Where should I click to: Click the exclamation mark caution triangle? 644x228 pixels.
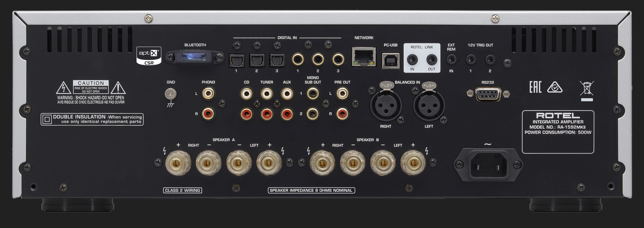click(118, 88)
